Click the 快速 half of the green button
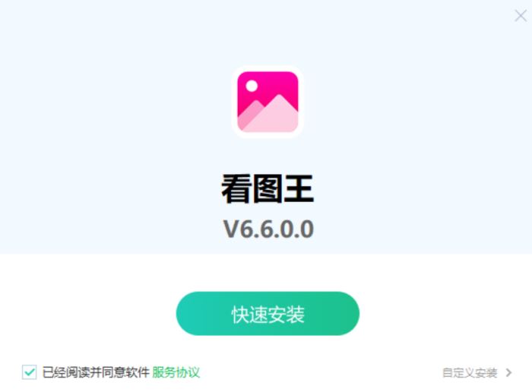Image resolution: width=532 pixels, height=392 pixels. coord(250,315)
